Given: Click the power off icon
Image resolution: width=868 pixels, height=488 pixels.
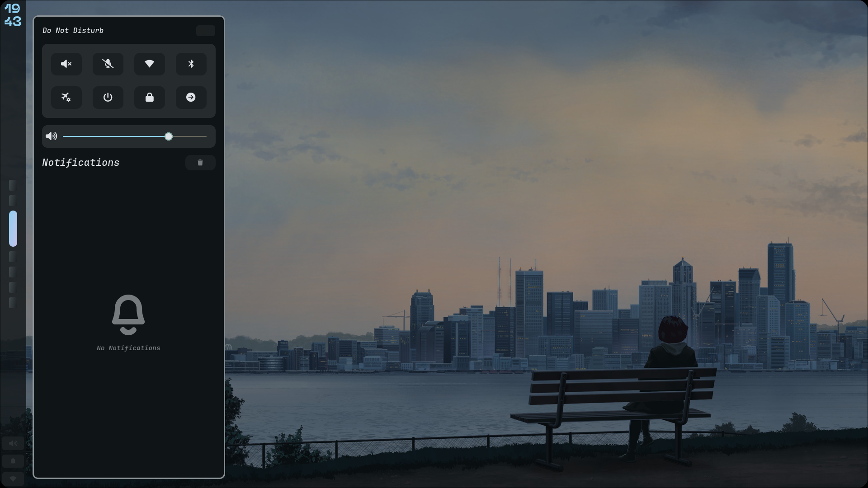Looking at the screenshot, I should point(108,97).
